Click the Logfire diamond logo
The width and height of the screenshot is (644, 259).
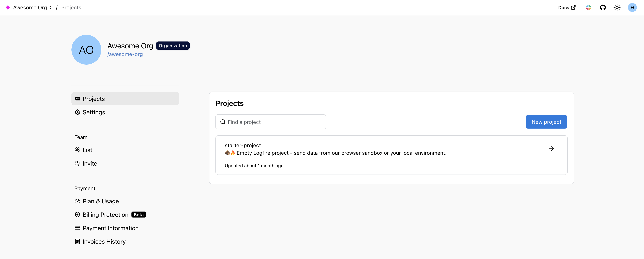point(8,7)
